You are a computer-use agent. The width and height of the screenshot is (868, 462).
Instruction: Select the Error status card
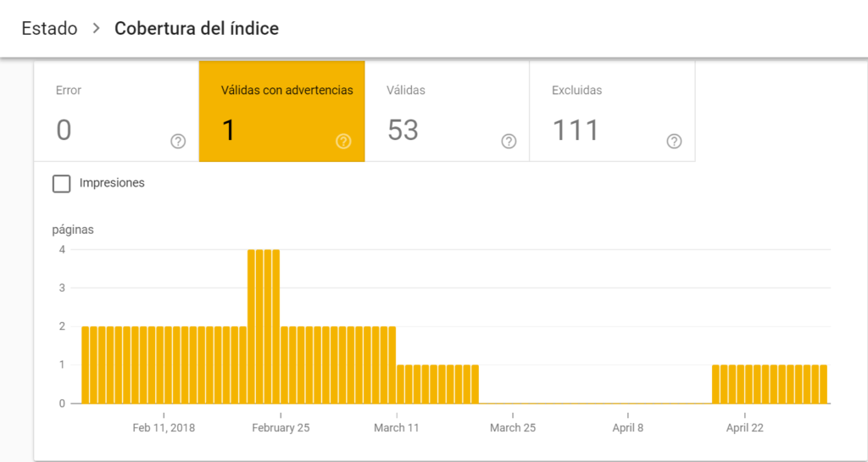[x=116, y=111]
